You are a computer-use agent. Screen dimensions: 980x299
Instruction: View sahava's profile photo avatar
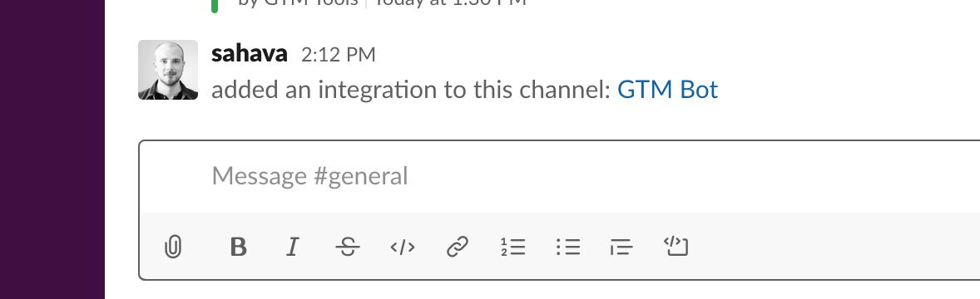pos(168,70)
